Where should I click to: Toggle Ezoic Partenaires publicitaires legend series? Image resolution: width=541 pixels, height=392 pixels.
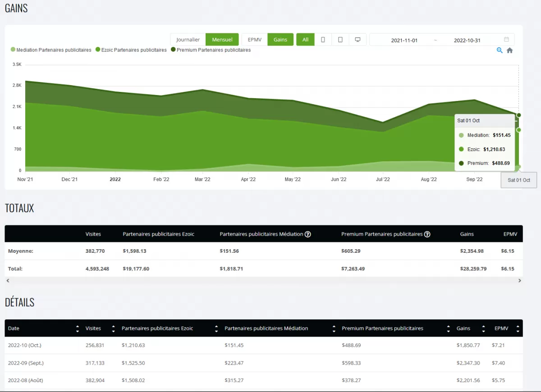(x=131, y=50)
